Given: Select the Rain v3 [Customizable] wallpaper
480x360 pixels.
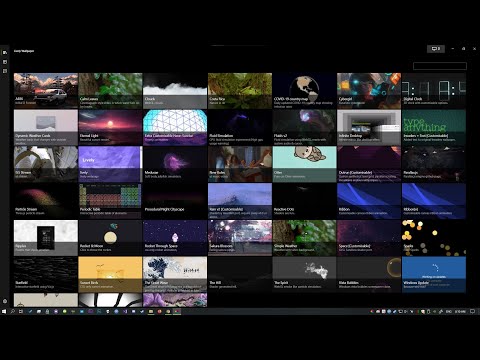Looking at the screenshot, I should click(240, 201).
